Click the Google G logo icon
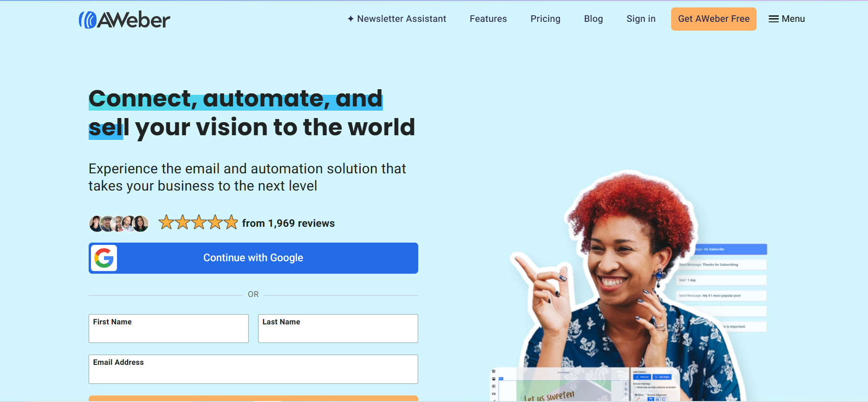The height and width of the screenshot is (402, 868). pos(104,258)
